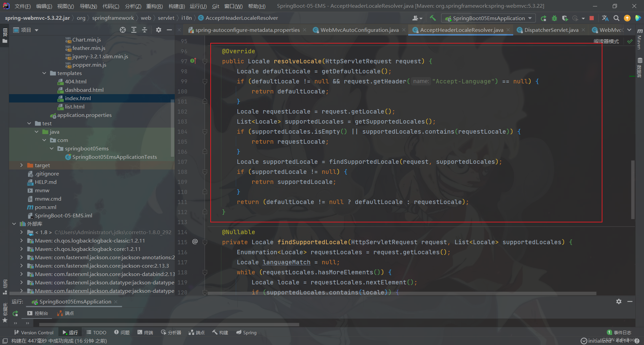Collapse all in project tree
The width and height of the screenshot is (644, 345).
[x=145, y=30]
